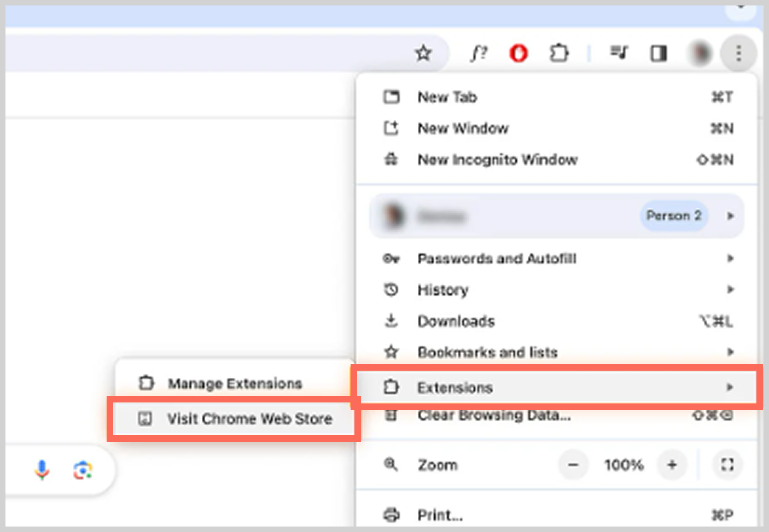Open the Opera extension icon in toolbar
This screenshot has height=532, width=769.
pyautogui.click(x=518, y=54)
